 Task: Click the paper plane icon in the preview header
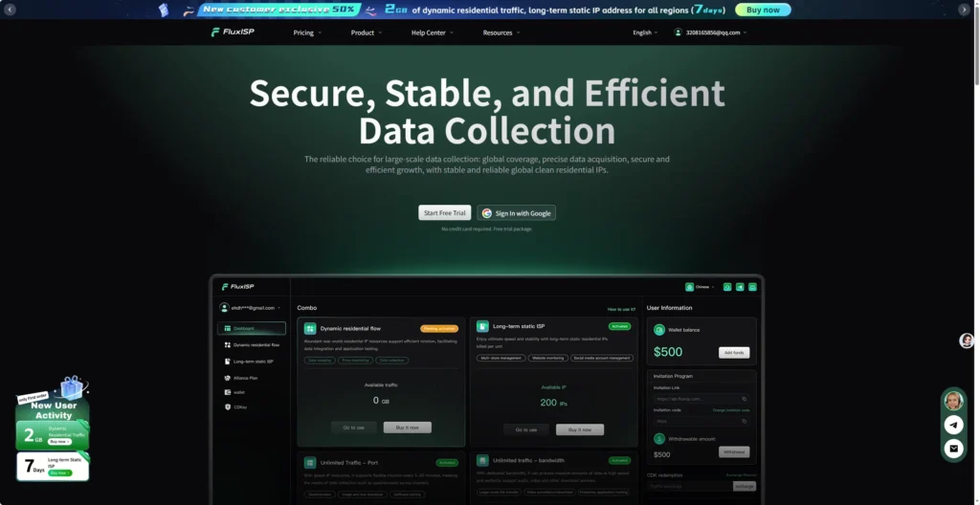740,287
